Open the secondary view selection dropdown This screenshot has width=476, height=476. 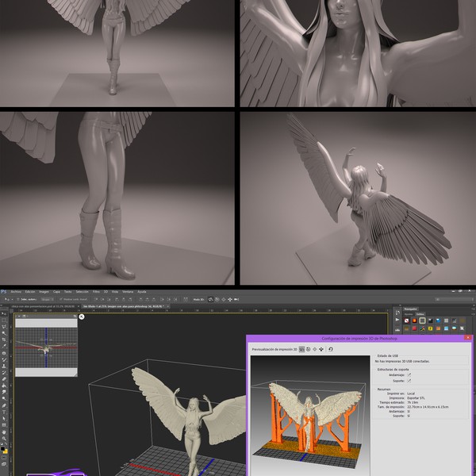point(24,316)
